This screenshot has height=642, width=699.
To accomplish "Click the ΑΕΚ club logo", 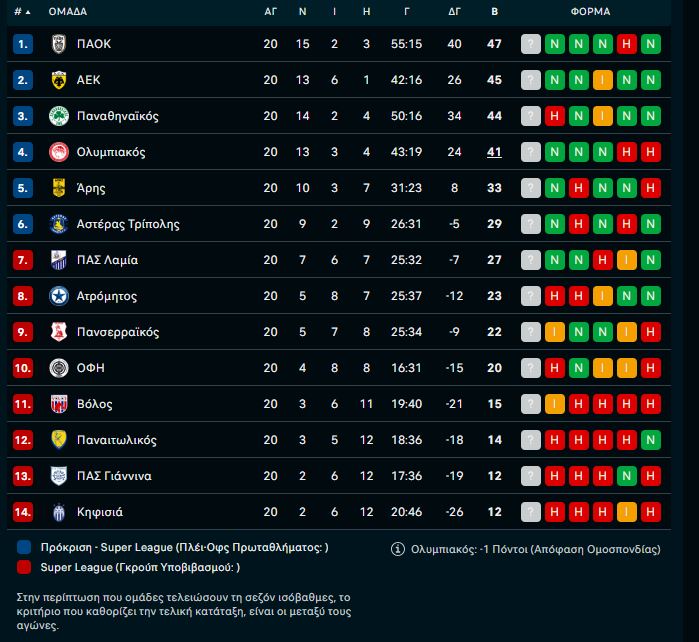I will tap(59, 80).
